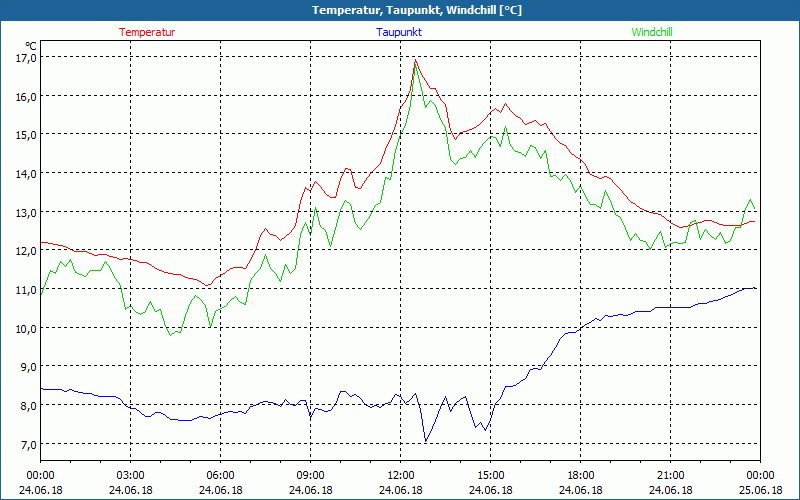
Task: Click the 03:00 time axis label
Action: [131, 476]
